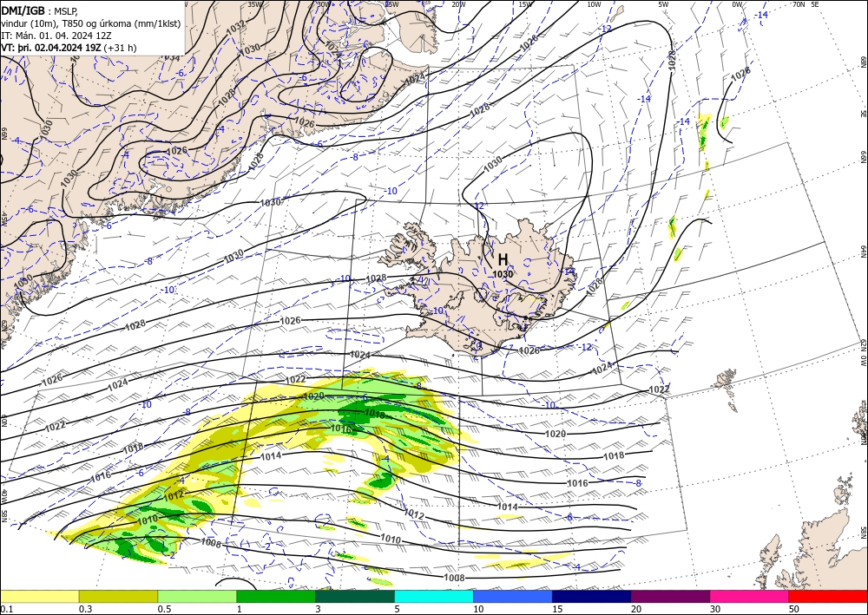
Task: Click the legend value 0.3
Action: click(x=85, y=609)
